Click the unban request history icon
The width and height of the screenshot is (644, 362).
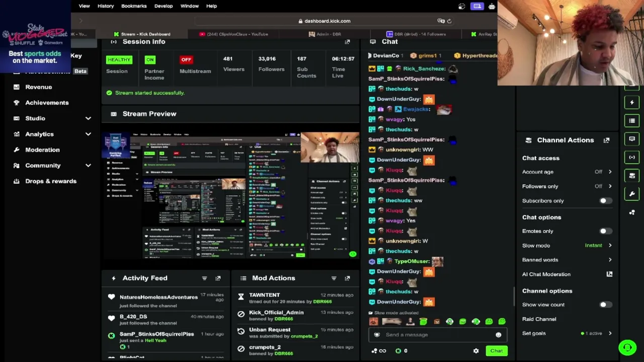(x=241, y=332)
